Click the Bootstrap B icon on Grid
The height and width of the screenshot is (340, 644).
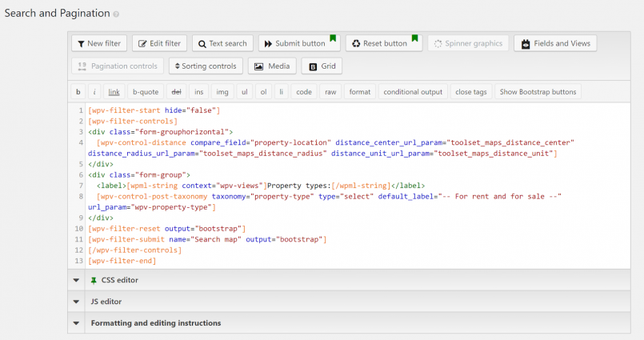(313, 66)
